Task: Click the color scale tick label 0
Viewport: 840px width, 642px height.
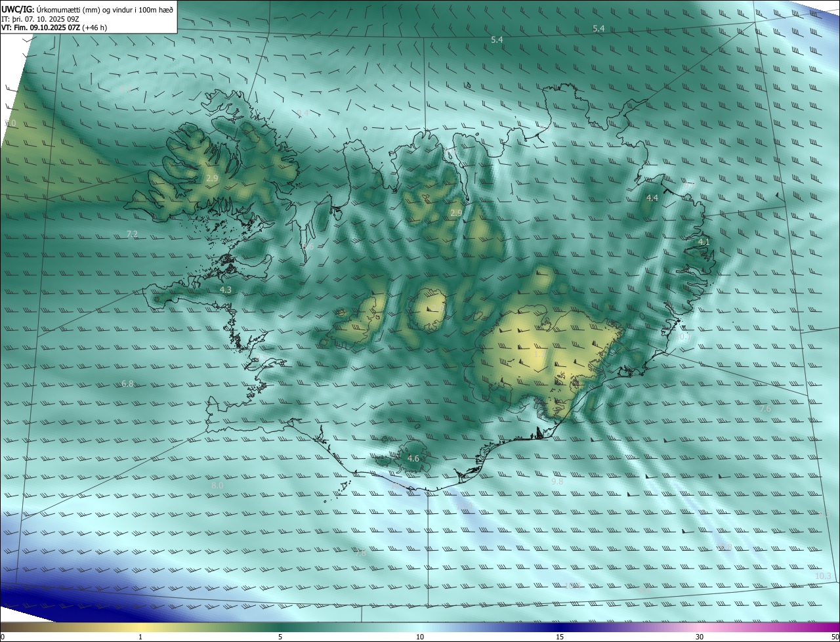Action: coord(3,637)
